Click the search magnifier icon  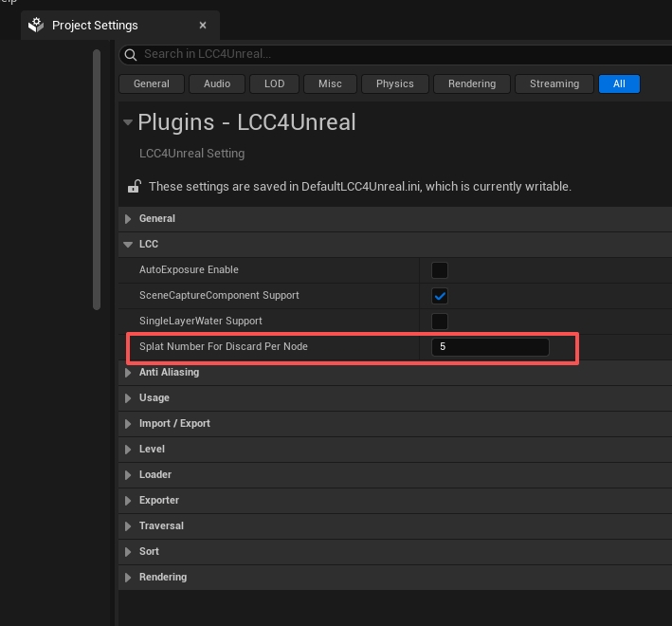[130, 55]
